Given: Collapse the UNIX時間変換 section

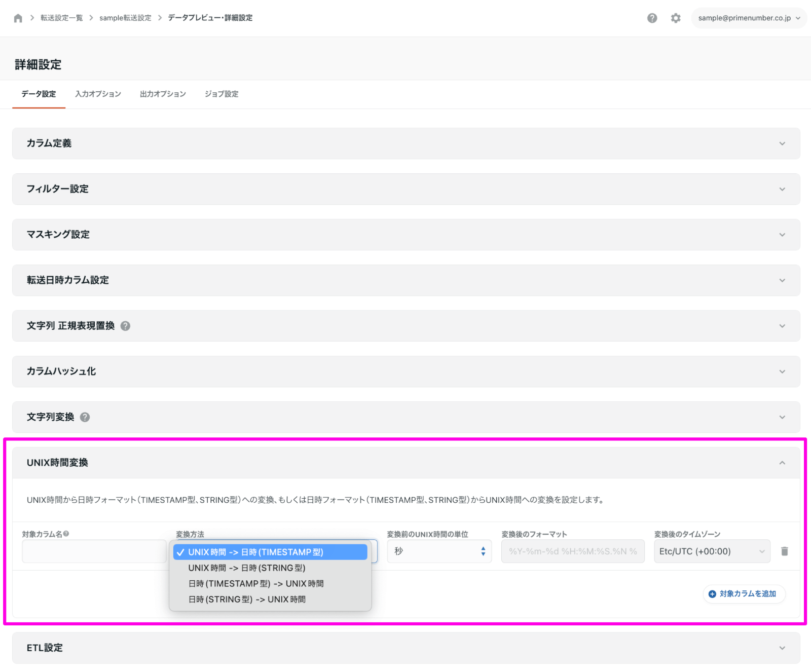Looking at the screenshot, I should point(406,463).
